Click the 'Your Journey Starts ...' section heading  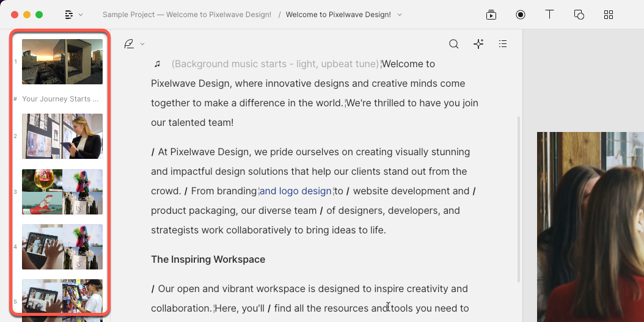60,99
